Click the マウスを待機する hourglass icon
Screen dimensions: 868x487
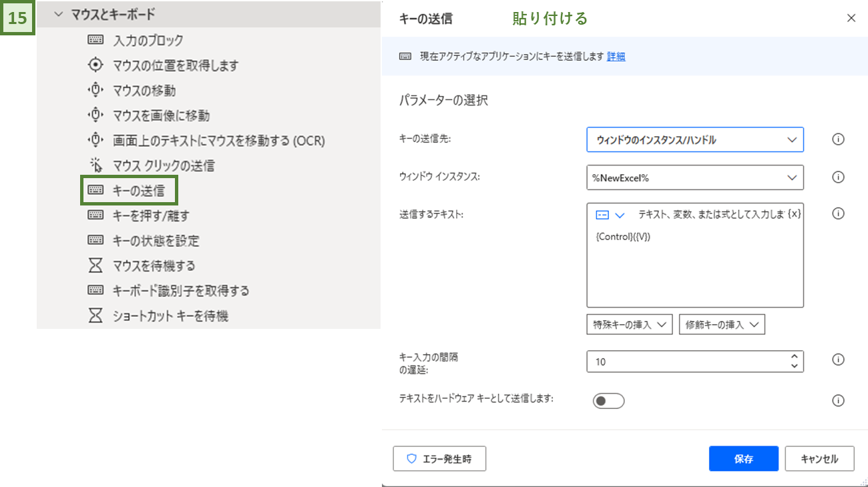pos(95,266)
